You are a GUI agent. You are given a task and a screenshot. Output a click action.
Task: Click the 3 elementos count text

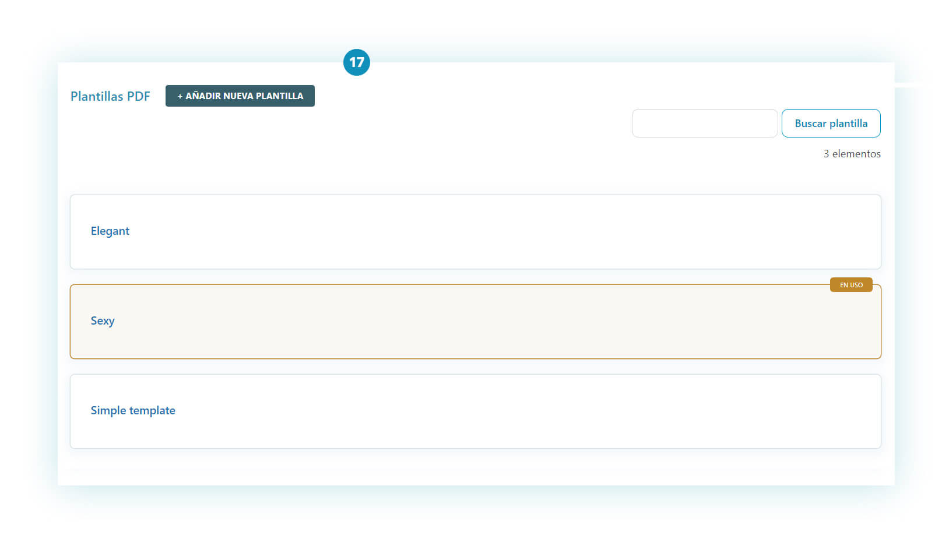coord(852,154)
